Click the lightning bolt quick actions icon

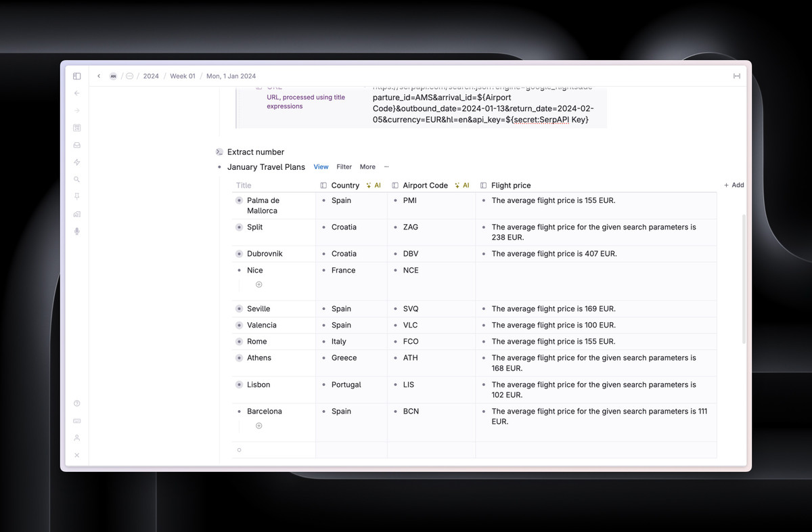tap(76, 162)
